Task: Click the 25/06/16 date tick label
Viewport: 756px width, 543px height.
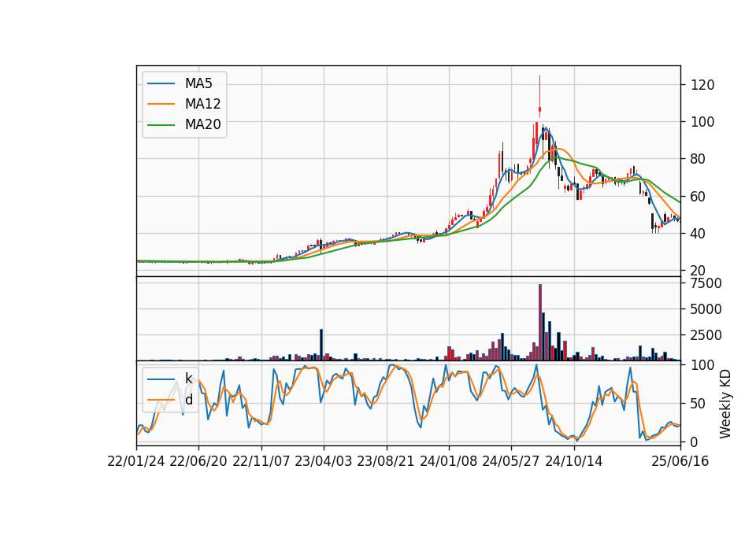Action: (680, 461)
